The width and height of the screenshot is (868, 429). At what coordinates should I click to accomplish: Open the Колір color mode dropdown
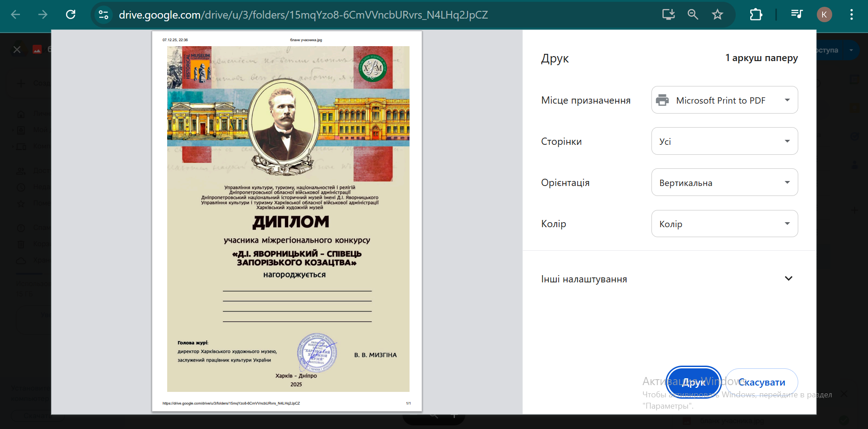click(724, 224)
